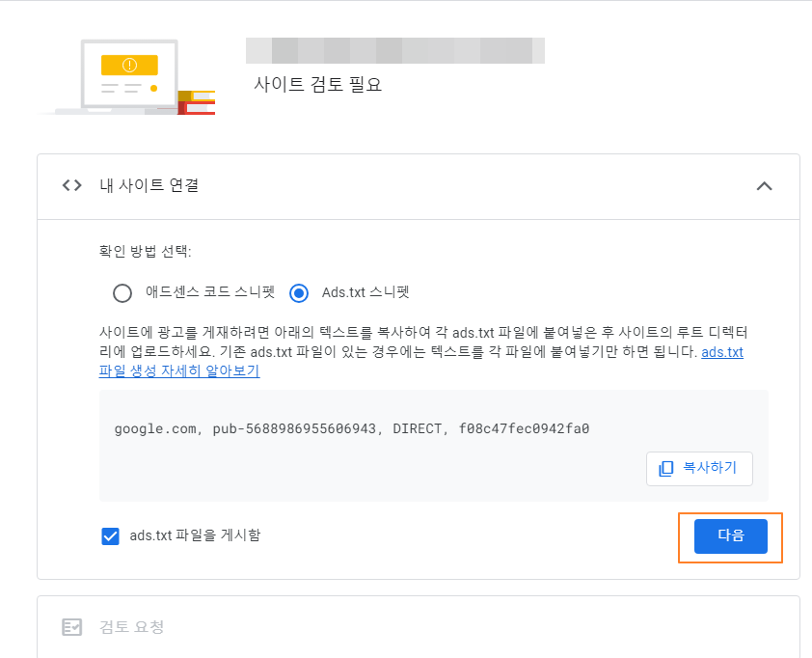
Task: Click the blurred site name above 사이트 검토 필요
Action: tap(394, 50)
